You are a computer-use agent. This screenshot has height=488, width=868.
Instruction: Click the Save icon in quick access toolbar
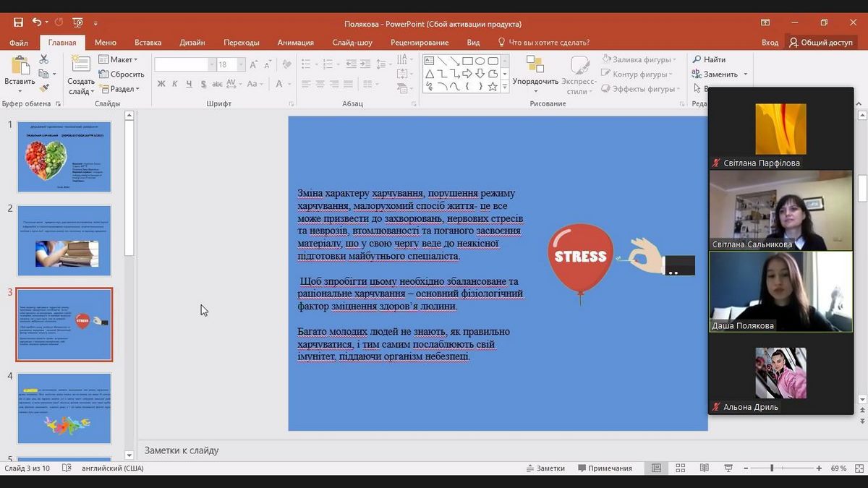coord(18,23)
